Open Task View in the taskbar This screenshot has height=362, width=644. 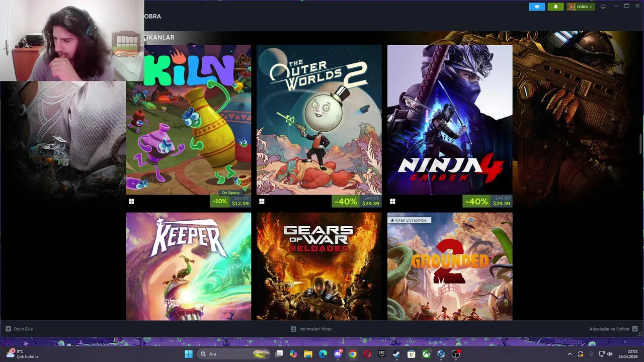tap(279, 354)
